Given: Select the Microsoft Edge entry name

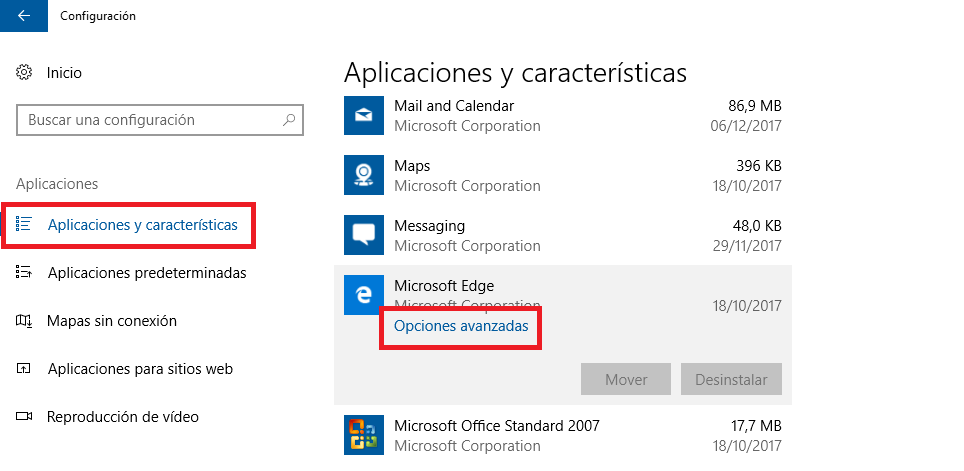Looking at the screenshot, I should (444, 286).
